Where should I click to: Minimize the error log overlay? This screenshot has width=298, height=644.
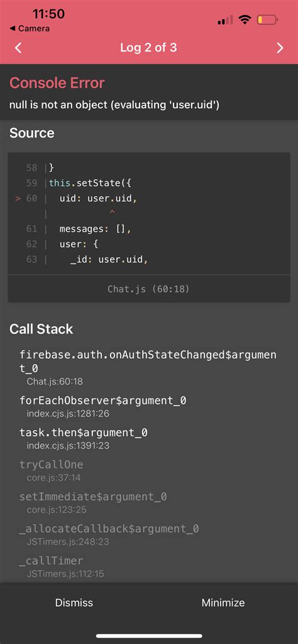pos(223,603)
